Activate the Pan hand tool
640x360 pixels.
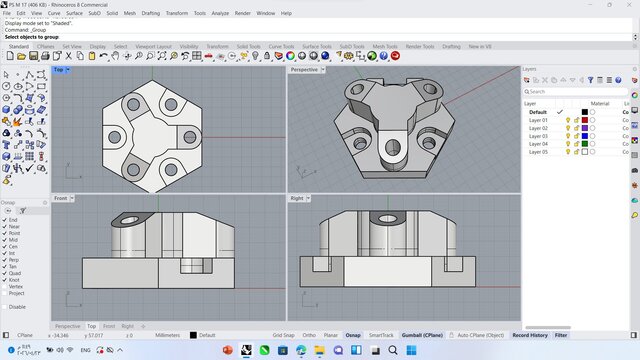(116, 56)
